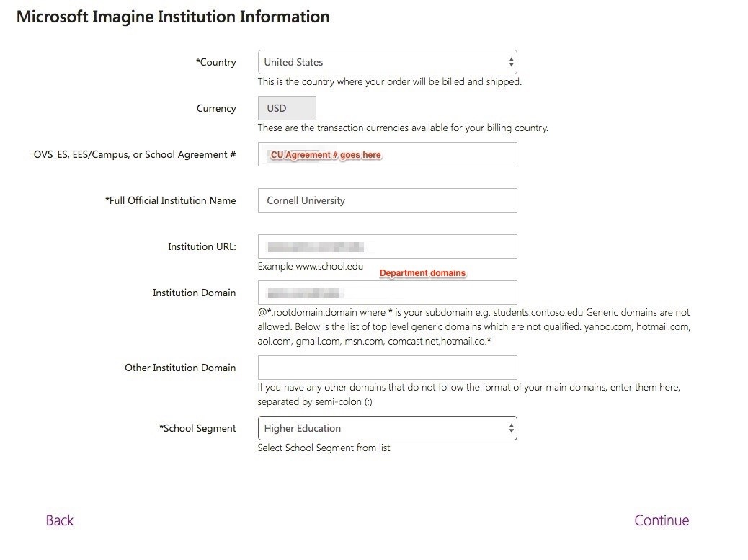Click the 'Institution Domain' field label
Image resolution: width=748 pixels, height=560 pixels.
[x=194, y=293]
